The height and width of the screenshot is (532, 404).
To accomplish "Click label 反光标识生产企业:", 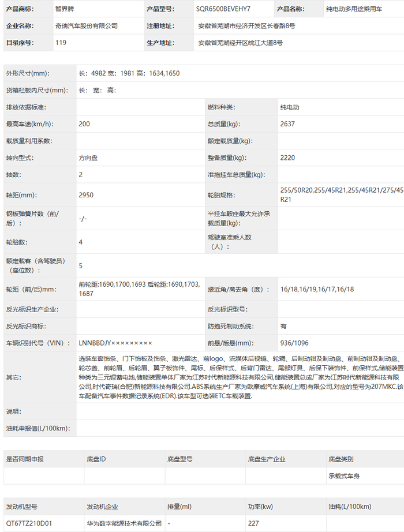I will click(x=32, y=309).
